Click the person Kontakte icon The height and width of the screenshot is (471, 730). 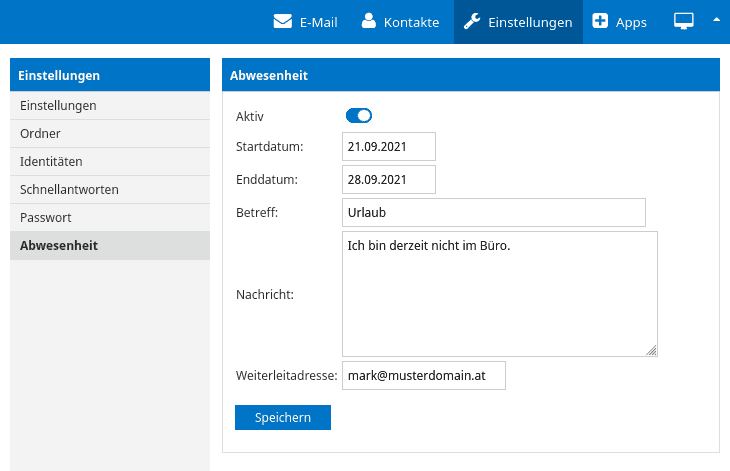click(369, 21)
